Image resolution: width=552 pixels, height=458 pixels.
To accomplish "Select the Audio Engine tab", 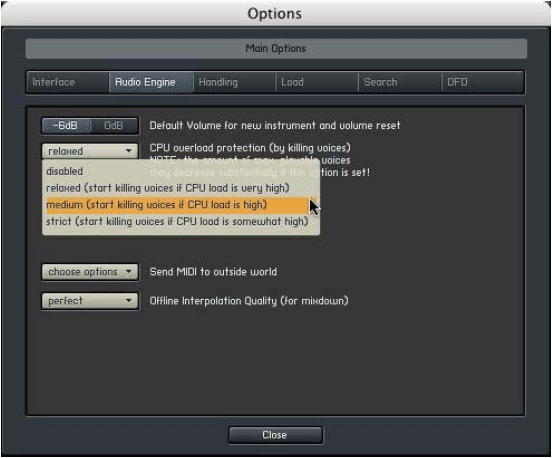I will pyautogui.click(x=151, y=82).
